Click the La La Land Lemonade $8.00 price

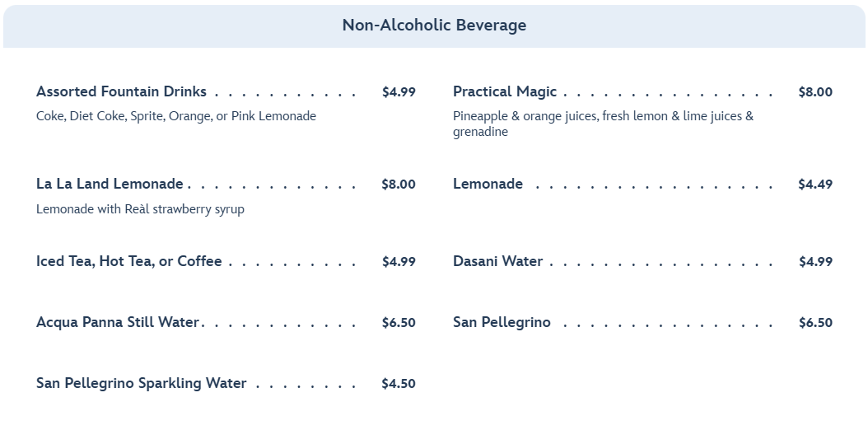[x=399, y=185]
